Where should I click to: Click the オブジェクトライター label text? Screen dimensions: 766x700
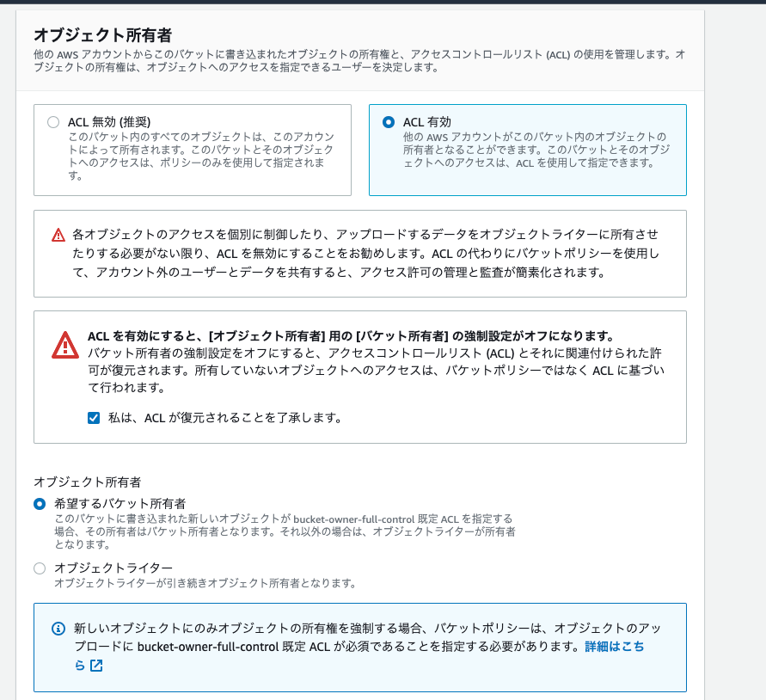click(x=113, y=568)
